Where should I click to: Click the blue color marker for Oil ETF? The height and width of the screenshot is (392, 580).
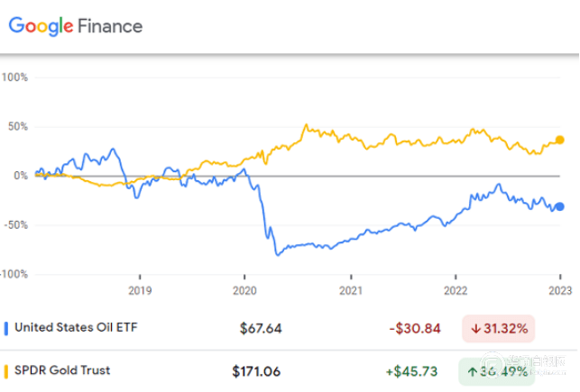point(7,328)
